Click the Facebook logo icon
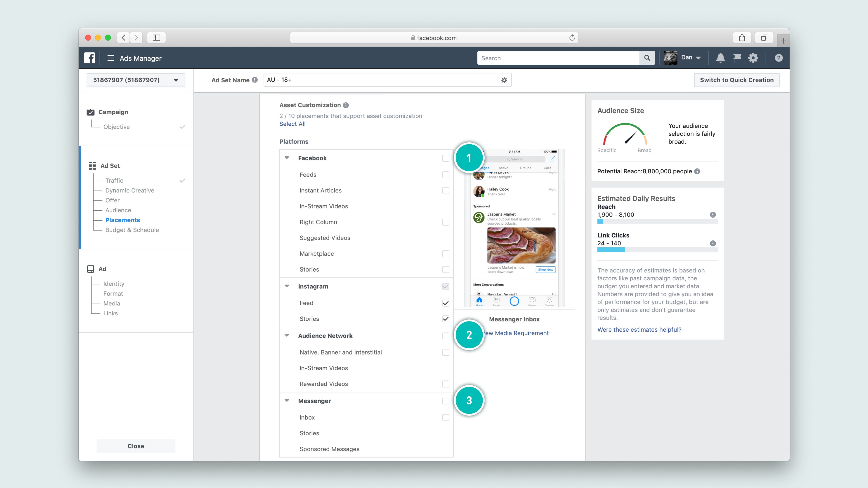 point(90,58)
